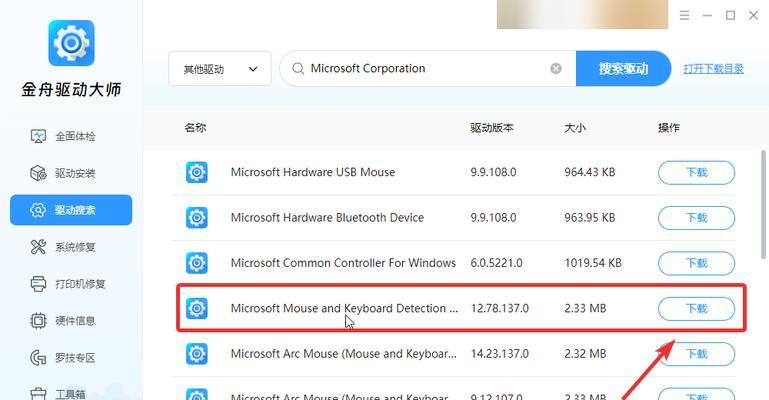Click size 964.43 KB cell
769x400 pixels.
(x=590, y=173)
